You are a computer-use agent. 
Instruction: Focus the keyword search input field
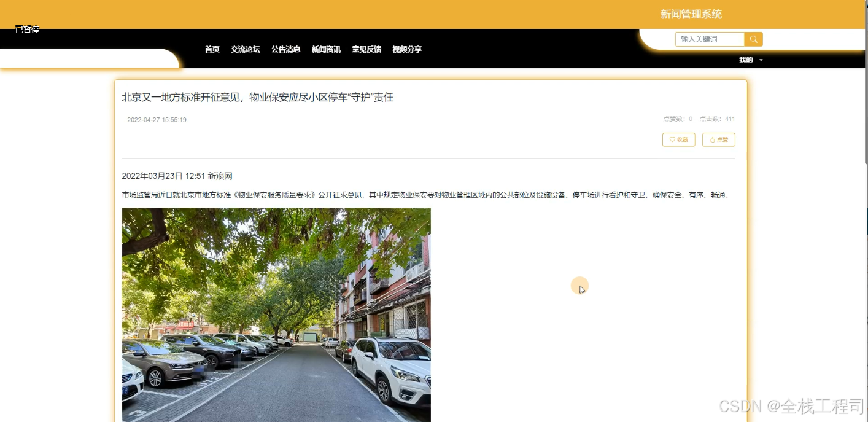coord(710,39)
